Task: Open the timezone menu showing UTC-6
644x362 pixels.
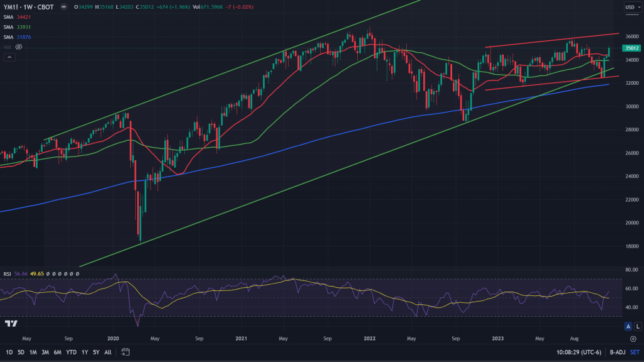Action: [578, 352]
